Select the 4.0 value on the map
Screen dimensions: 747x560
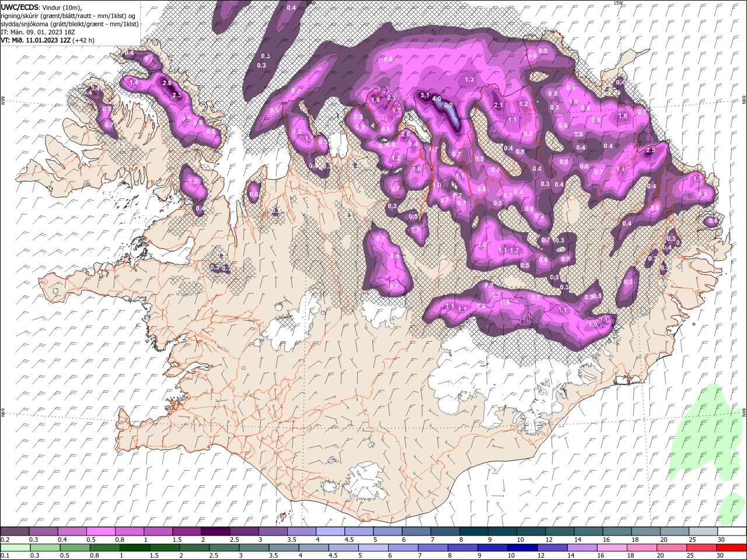[x=437, y=99]
